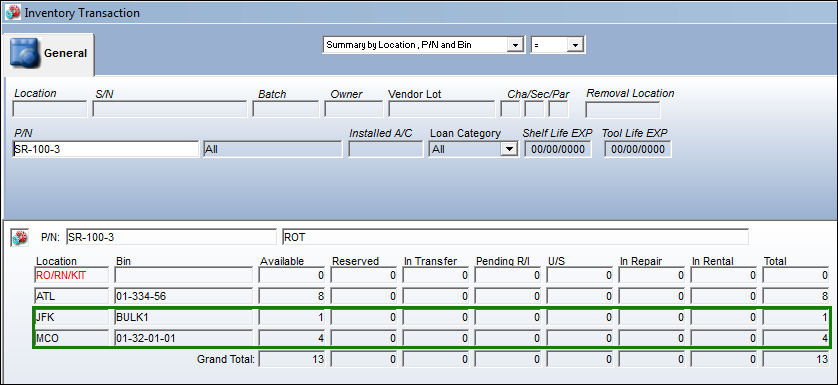Image resolution: width=838 pixels, height=385 pixels.
Task: Open the Summary by Location, P/N and Bin dropdown
Action: pyautogui.click(x=515, y=45)
